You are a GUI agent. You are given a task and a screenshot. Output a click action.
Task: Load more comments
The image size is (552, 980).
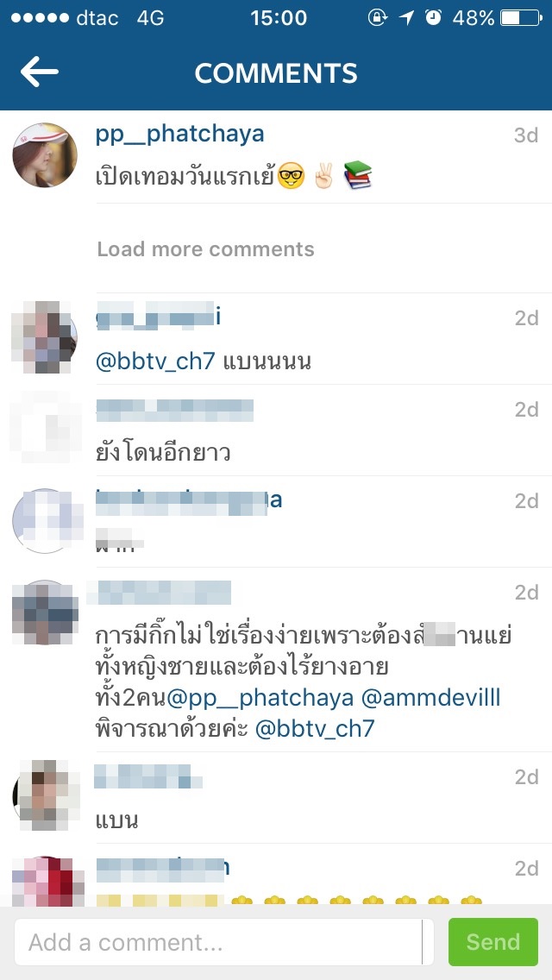[x=205, y=248]
